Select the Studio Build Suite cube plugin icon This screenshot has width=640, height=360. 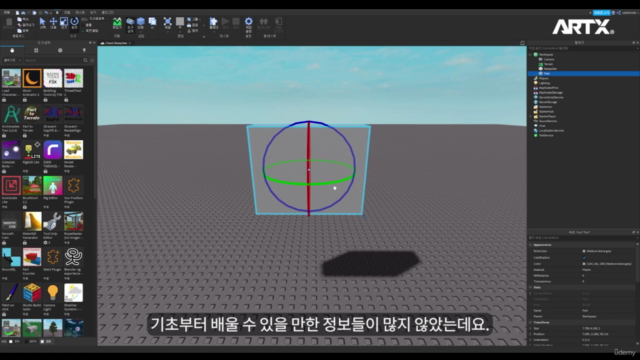pos(32,293)
